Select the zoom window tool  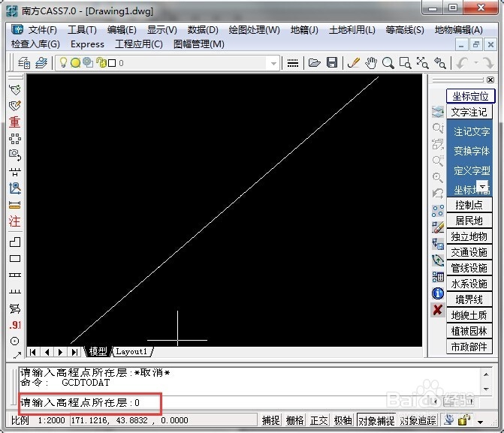[405, 63]
